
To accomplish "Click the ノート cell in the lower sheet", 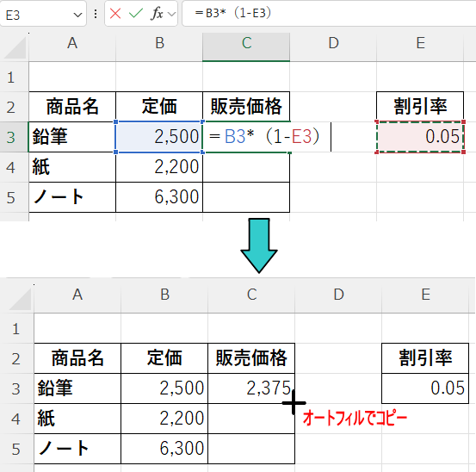I will pyautogui.click(x=77, y=449).
